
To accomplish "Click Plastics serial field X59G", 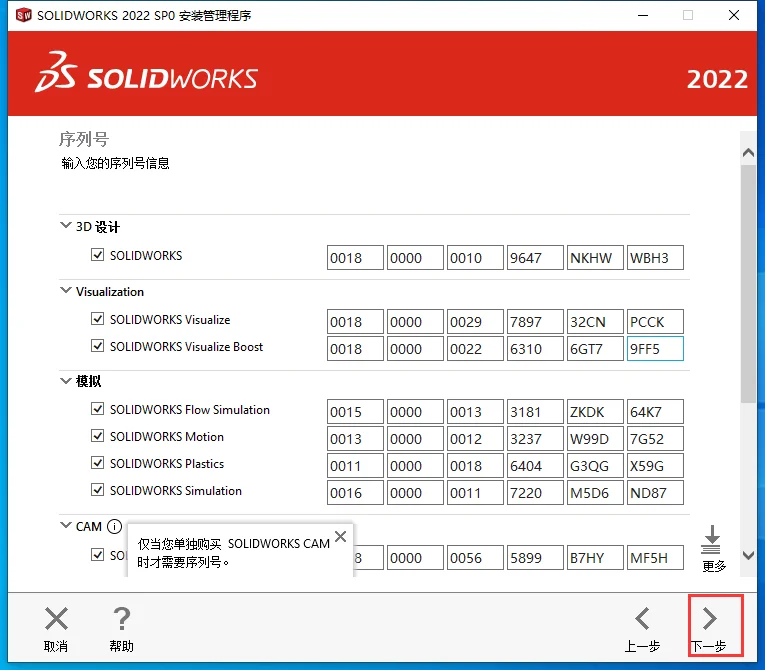I will [655, 466].
